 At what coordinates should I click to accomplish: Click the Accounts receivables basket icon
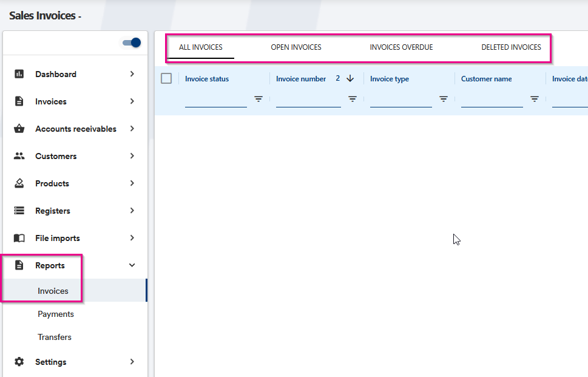click(19, 129)
